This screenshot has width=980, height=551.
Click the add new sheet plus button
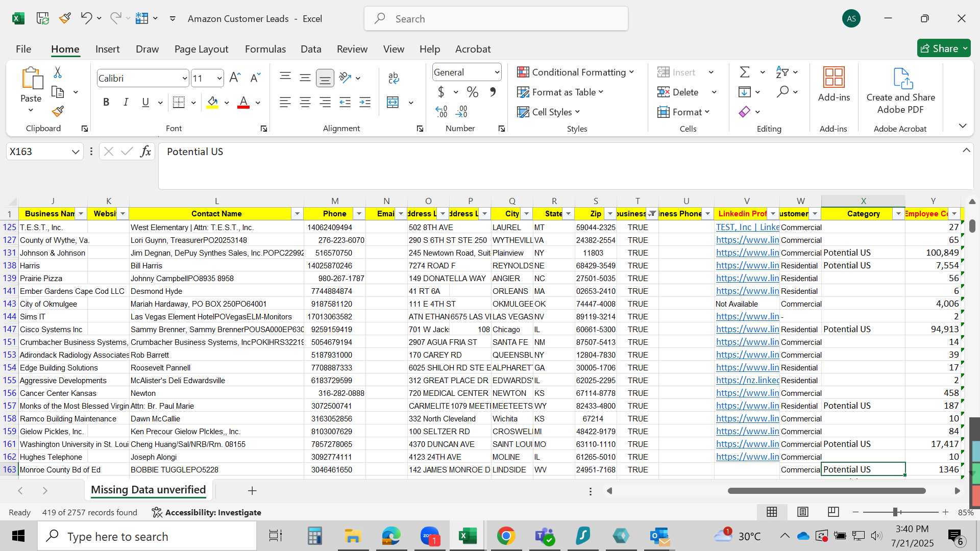click(x=252, y=491)
